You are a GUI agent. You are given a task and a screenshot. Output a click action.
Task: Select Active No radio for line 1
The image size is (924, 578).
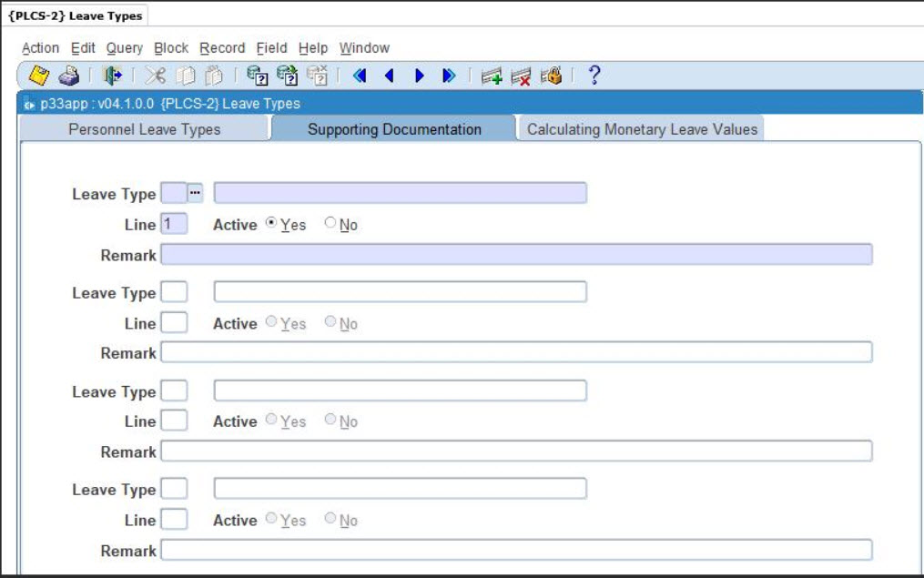click(x=330, y=224)
